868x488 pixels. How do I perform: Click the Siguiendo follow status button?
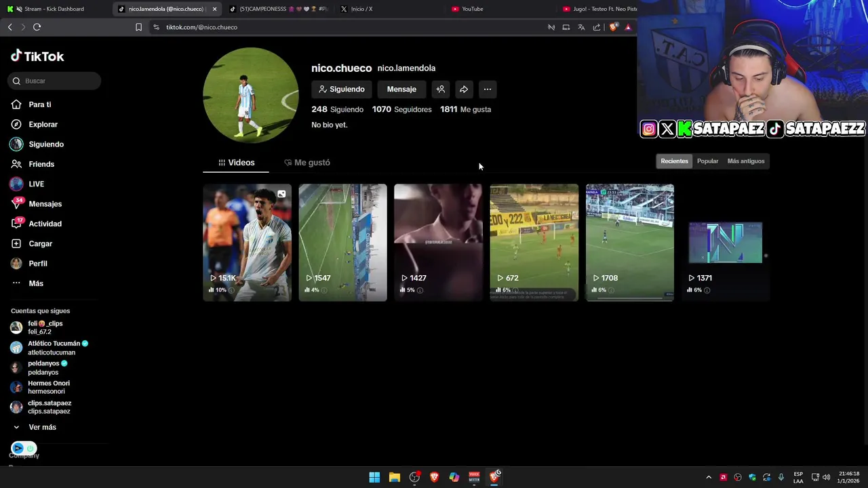coord(342,89)
